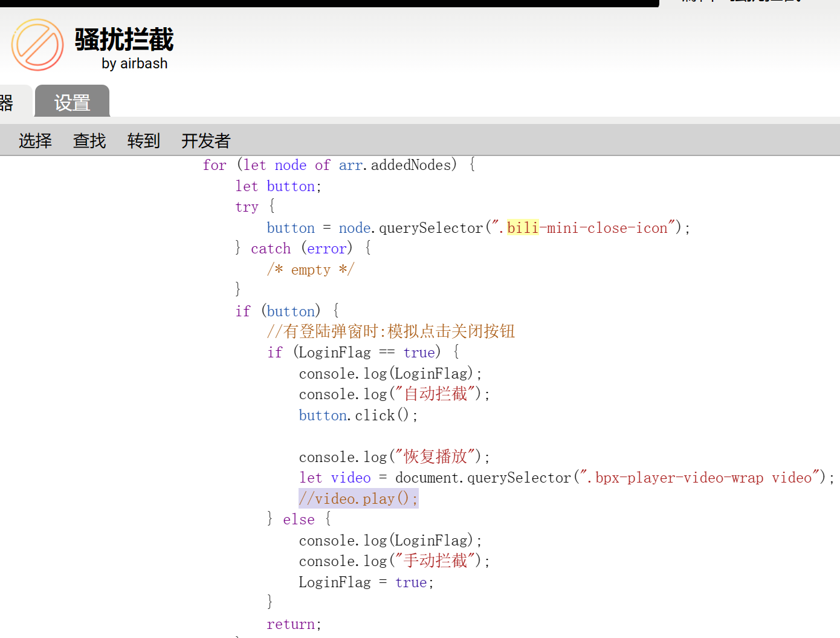840x638 pixels.
Task: Click the author text 'by airbash'
Action: click(134, 63)
